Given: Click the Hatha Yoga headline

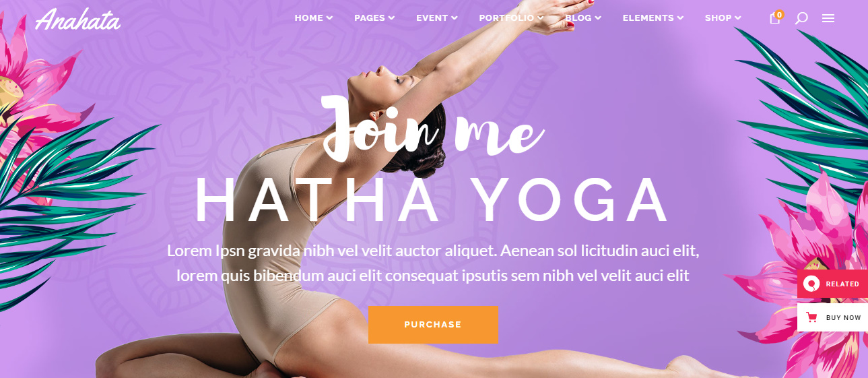Looking at the screenshot, I should click(432, 201).
